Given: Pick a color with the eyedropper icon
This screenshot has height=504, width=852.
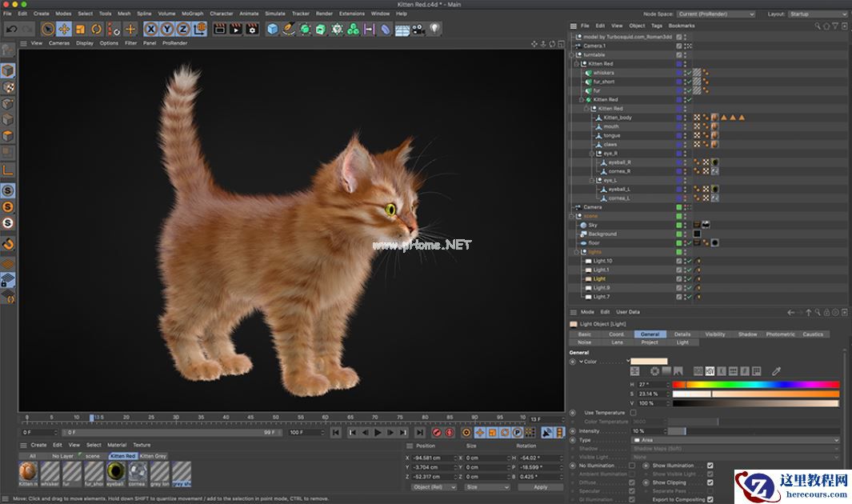Looking at the screenshot, I should pos(775,371).
